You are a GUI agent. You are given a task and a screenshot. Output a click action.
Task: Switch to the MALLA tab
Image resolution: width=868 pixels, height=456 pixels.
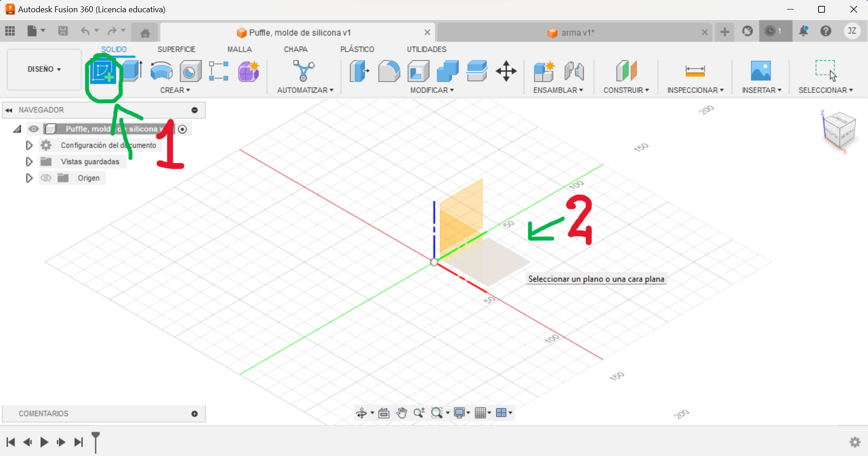coord(239,49)
